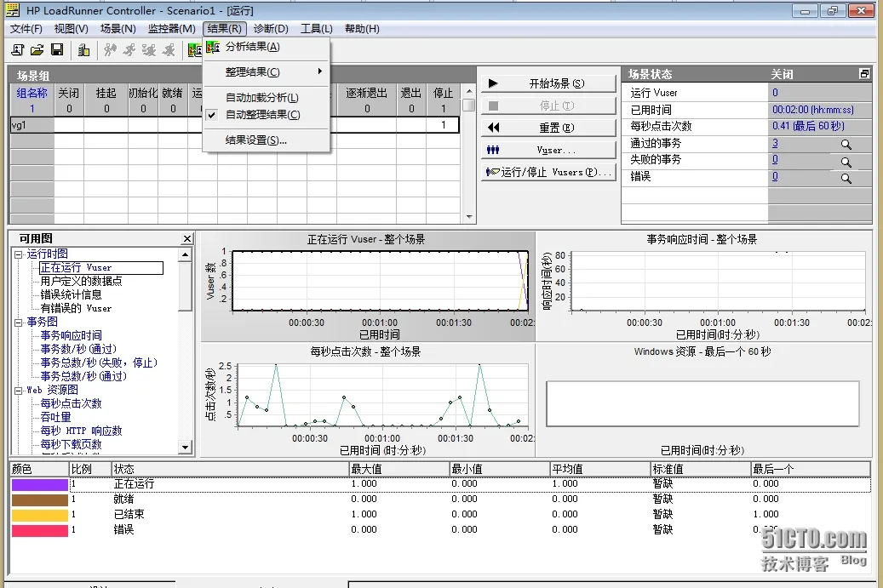The width and height of the screenshot is (883, 588).
Task: Open the 场景(N) menu
Action: (118, 29)
